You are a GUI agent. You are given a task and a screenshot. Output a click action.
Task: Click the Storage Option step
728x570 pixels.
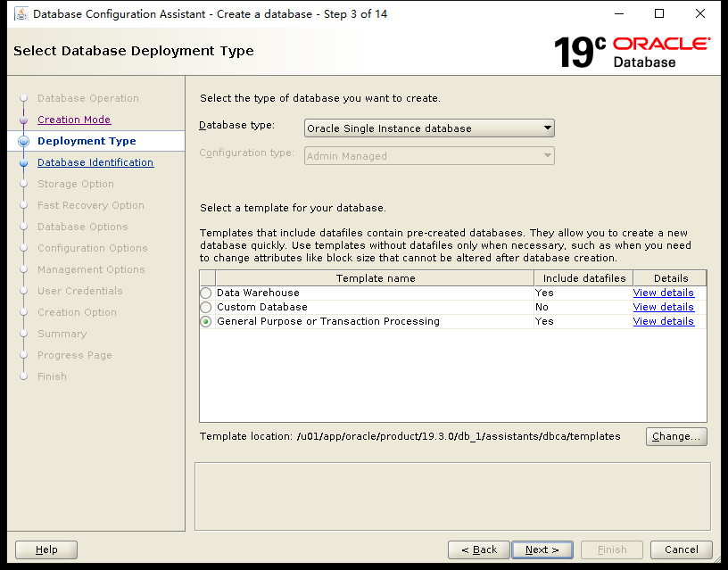pyautogui.click(x=76, y=184)
